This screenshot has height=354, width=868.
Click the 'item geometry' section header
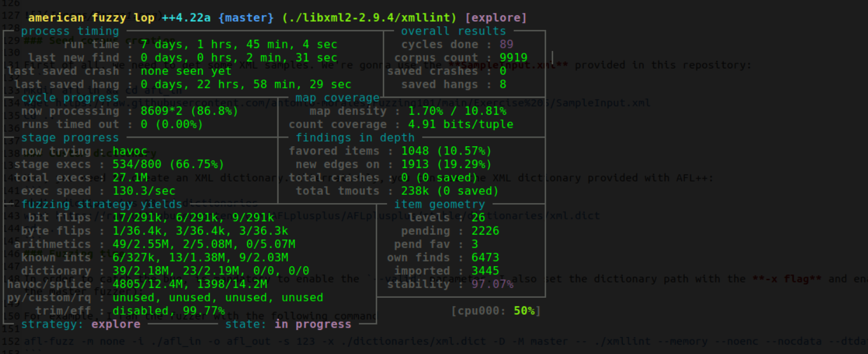[x=439, y=204]
